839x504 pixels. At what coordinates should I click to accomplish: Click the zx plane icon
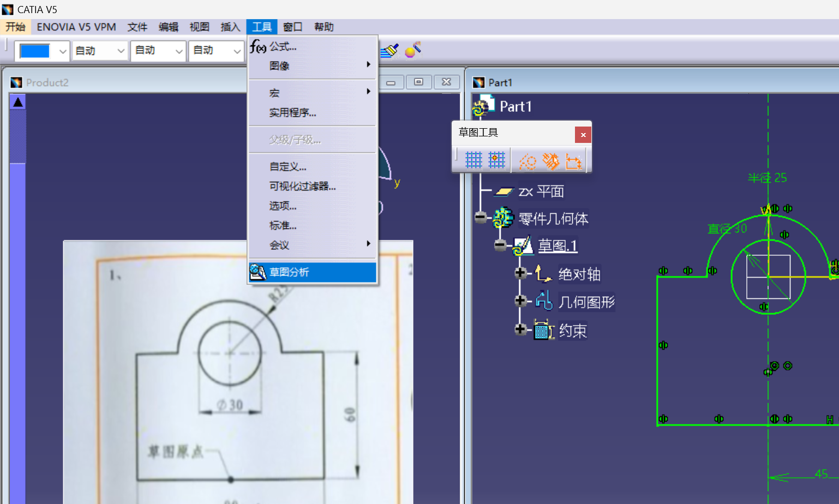point(504,191)
